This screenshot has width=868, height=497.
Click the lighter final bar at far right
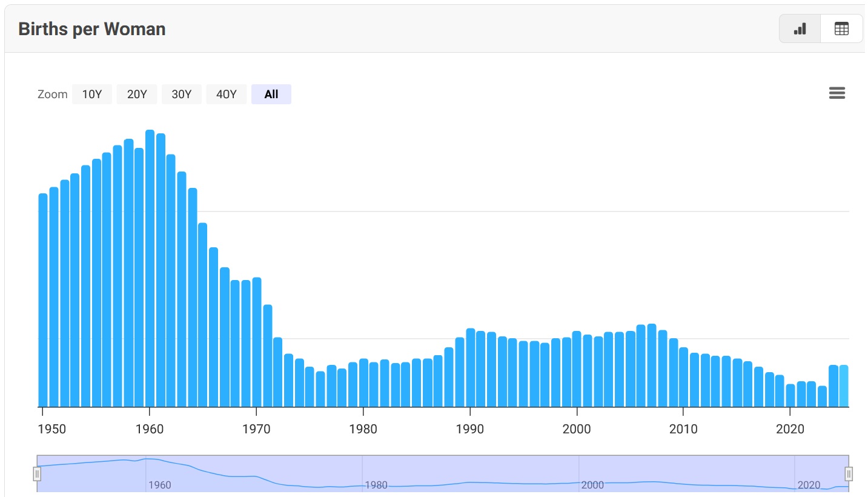pyautogui.click(x=844, y=386)
